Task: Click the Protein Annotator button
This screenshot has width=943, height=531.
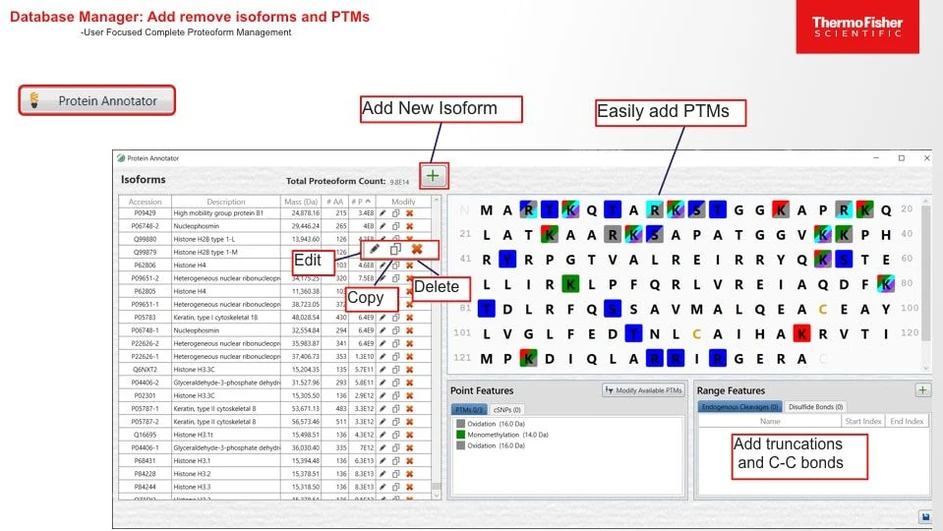Action: [x=97, y=100]
